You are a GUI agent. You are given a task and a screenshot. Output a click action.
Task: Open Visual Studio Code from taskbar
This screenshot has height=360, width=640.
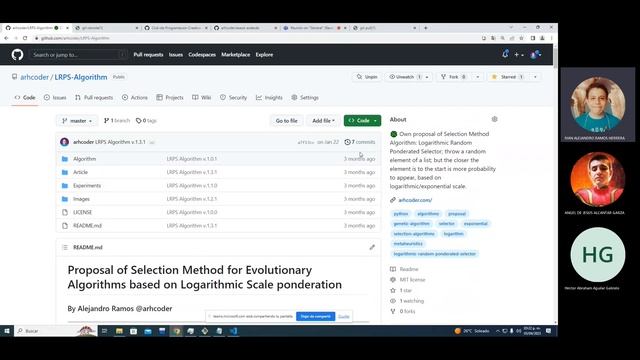pyautogui.click(x=233, y=331)
